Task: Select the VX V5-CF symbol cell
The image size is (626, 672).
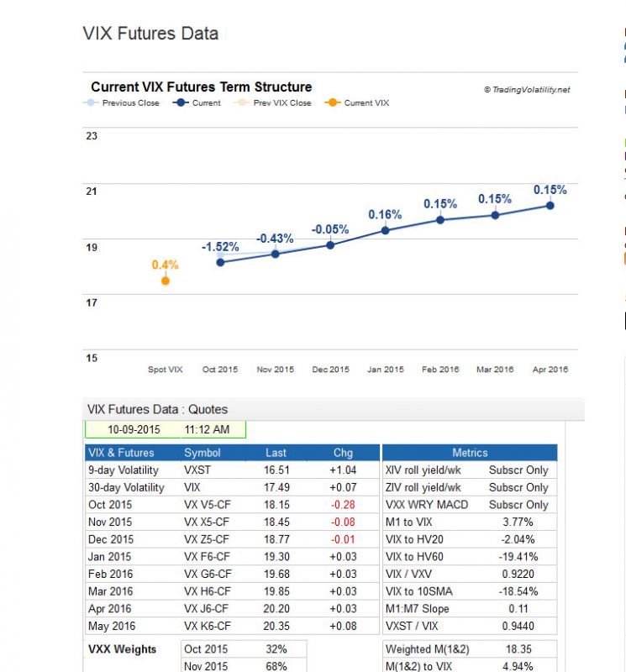Action: 208,505
